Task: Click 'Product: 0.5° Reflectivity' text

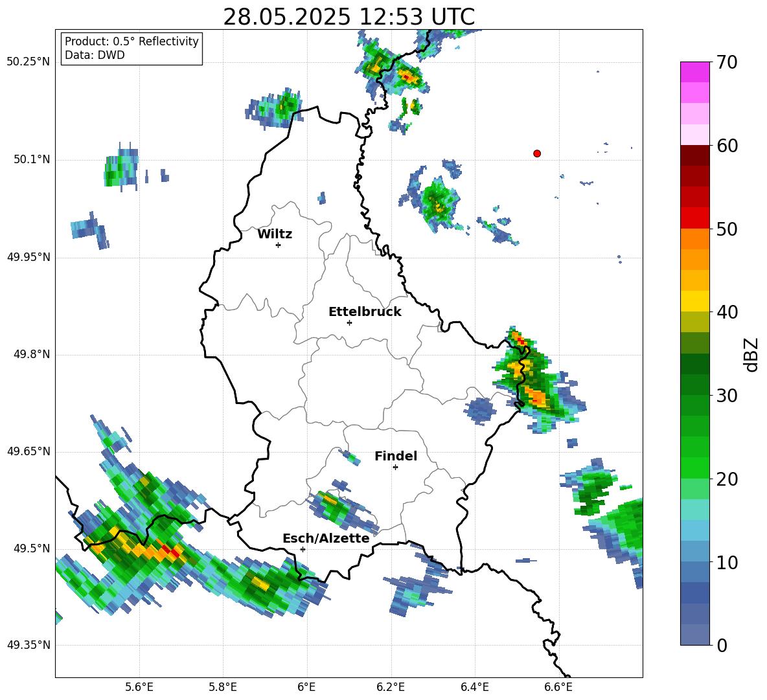Action: [x=132, y=41]
